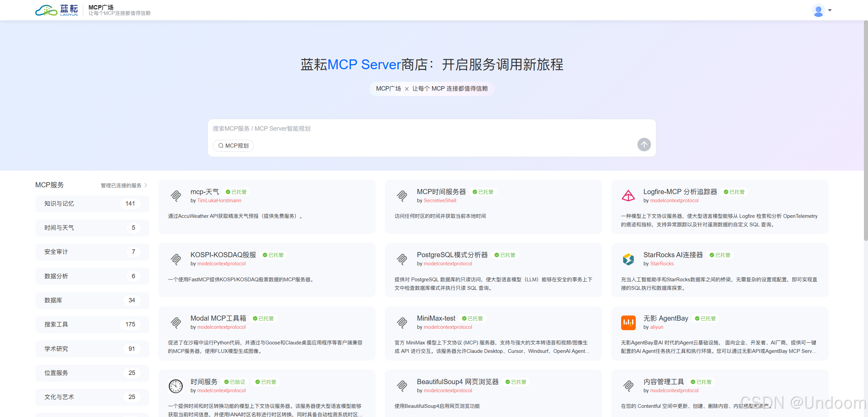Viewport: 868px width, 417px height.
Task: Click 已托管 badge on mcp-天气
Action: (236, 192)
